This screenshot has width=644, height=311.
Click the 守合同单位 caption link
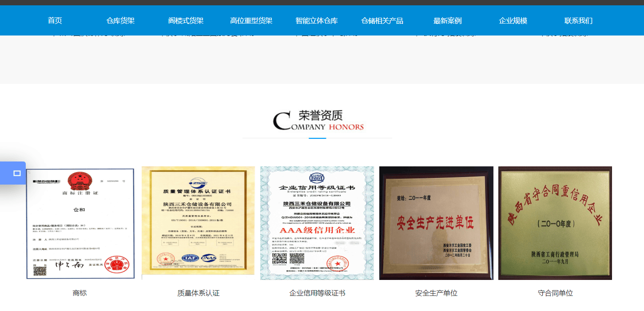click(555, 293)
